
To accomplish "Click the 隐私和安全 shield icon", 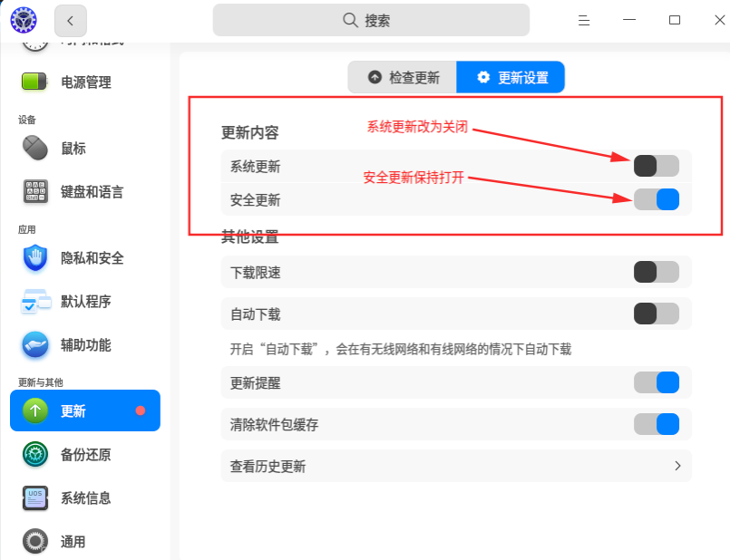I will click(x=35, y=257).
